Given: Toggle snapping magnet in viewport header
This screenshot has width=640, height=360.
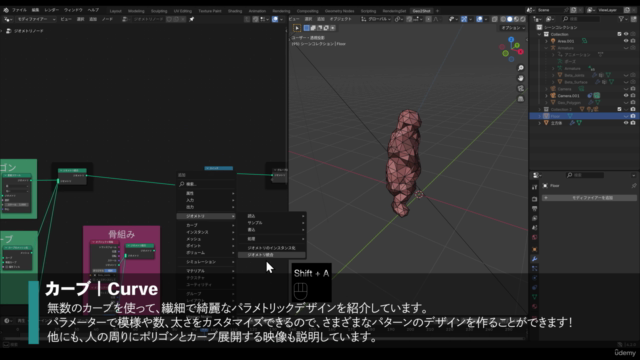Looking at the screenshot, I should (x=409, y=19).
